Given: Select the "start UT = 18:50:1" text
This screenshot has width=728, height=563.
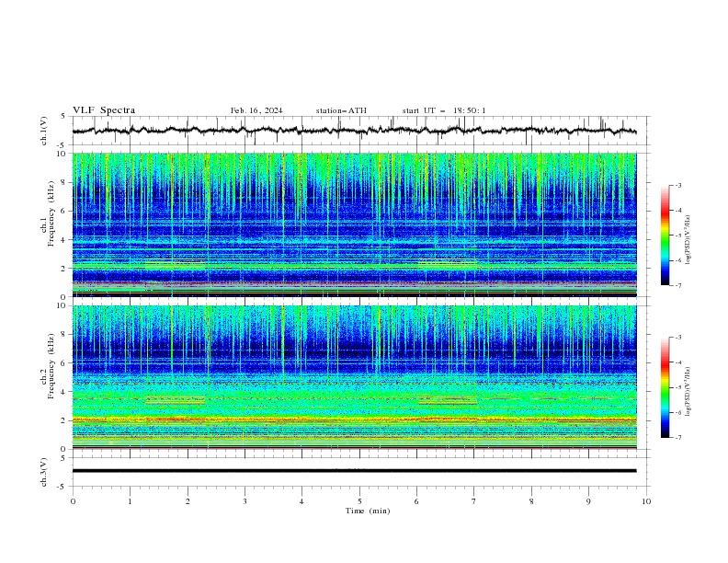Looking at the screenshot, I should coord(444,110).
